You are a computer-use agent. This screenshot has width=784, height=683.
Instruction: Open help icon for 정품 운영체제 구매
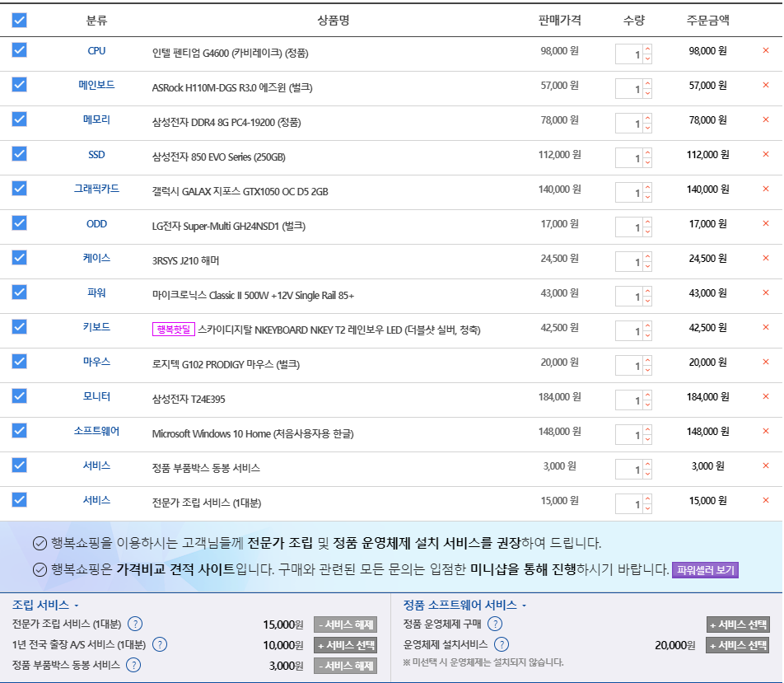coord(495,624)
